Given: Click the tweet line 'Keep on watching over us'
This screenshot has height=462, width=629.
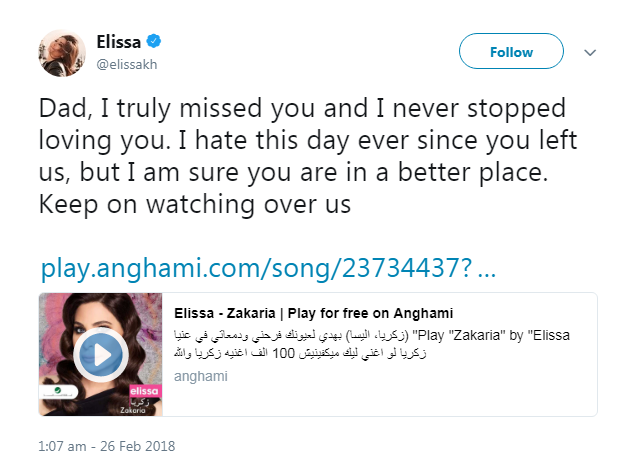Looking at the screenshot, I should click(196, 205).
